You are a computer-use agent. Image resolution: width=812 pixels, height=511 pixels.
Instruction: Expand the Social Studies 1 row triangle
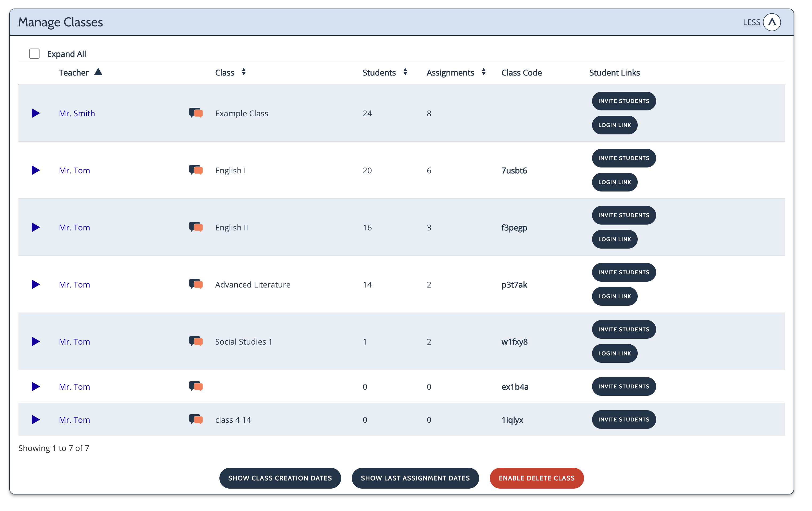tap(36, 342)
